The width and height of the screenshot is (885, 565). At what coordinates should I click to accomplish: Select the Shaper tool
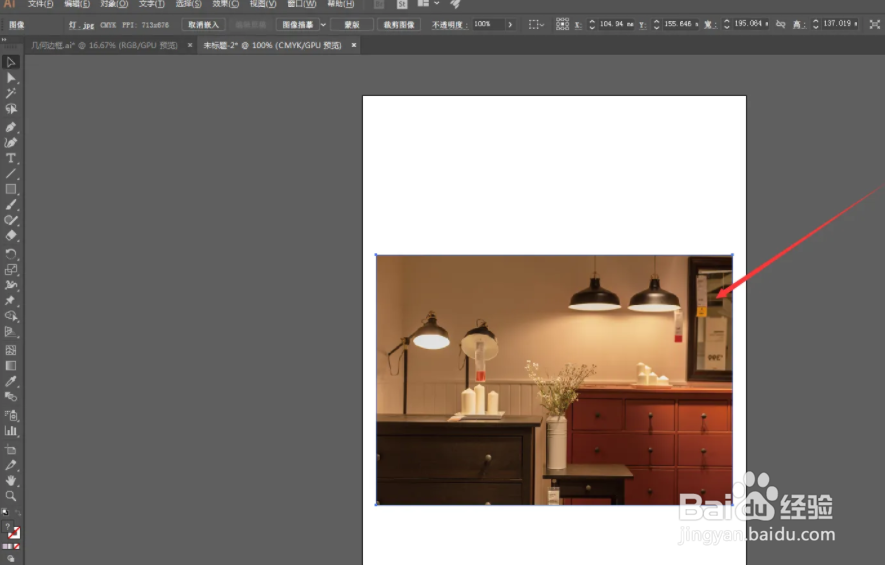click(11, 220)
